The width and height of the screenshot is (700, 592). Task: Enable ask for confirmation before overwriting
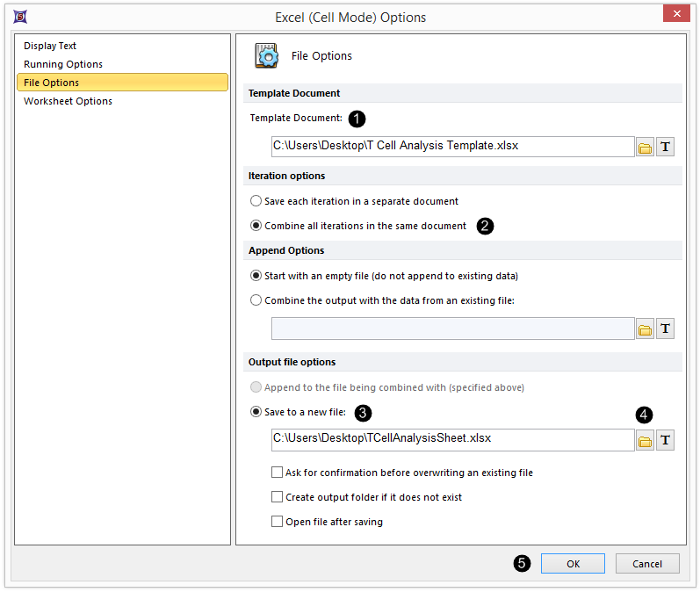278,473
